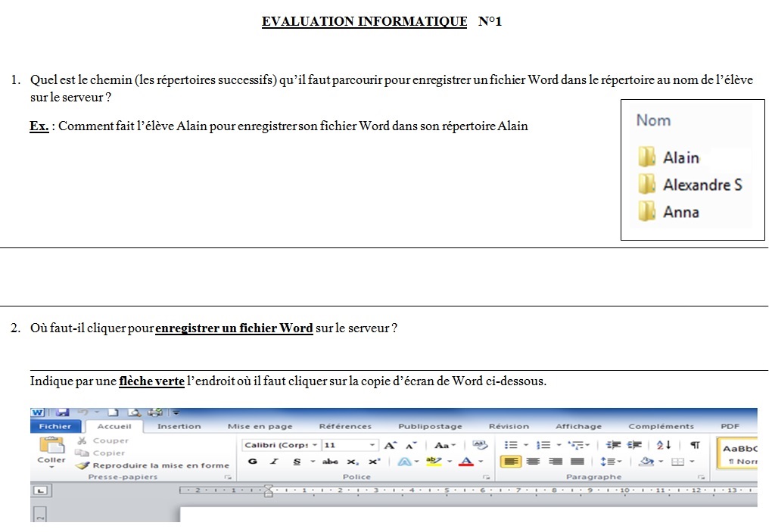Viewport: 772px width, 532px height.
Task: Open the Anna folder
Action: (668, 212)
